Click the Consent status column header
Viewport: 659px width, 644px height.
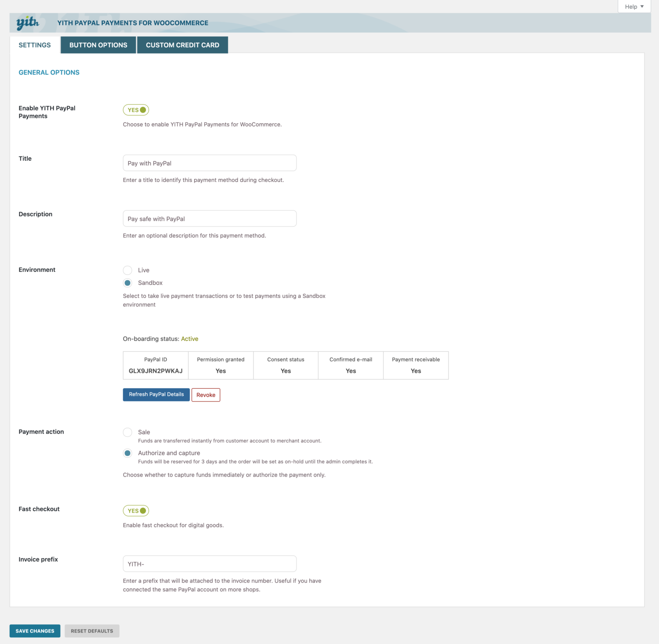click(x=286, y=359)
